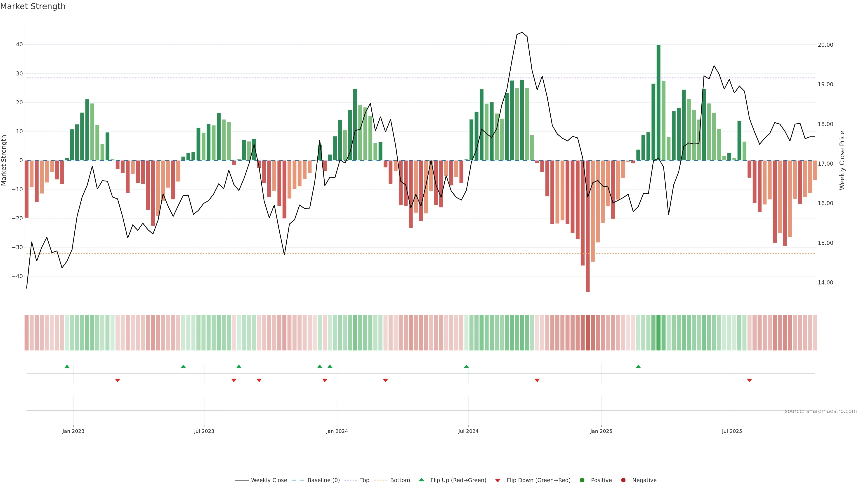Click the Weekly Close Price axis title
This screenshot has height=488, width=868.
click(x=842, y=160)
